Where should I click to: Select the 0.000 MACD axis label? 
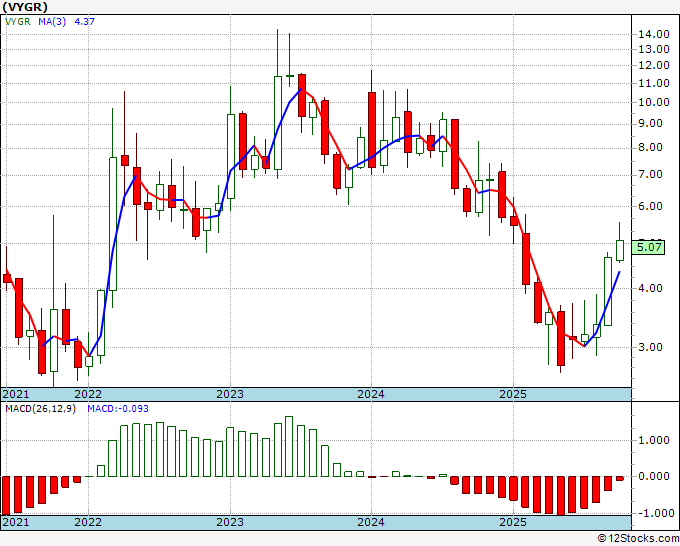click(x=655, y=476)
